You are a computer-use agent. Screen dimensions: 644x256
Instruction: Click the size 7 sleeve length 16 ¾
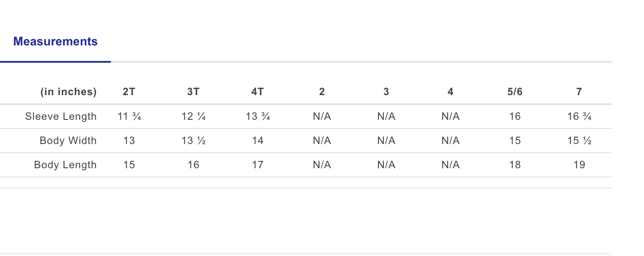click(x=579, y=116)
